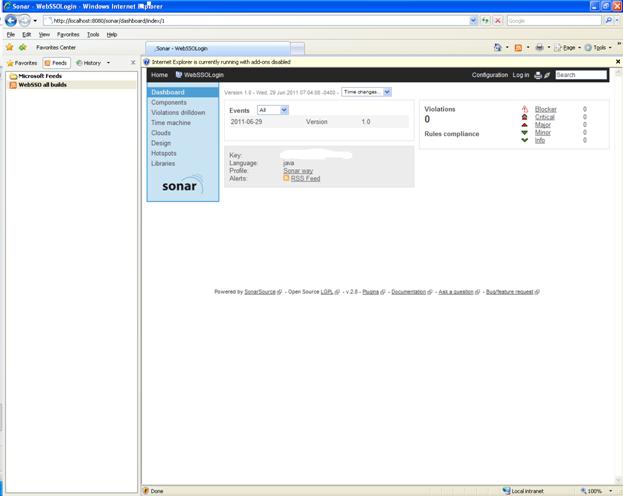Click the Minor severity green arrow icon
This screenshot has height=496, width=623.
[x=524, y=132]
